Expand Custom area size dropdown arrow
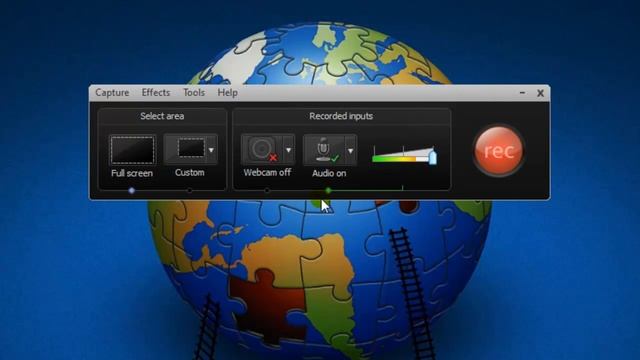 tap(211, 150)
